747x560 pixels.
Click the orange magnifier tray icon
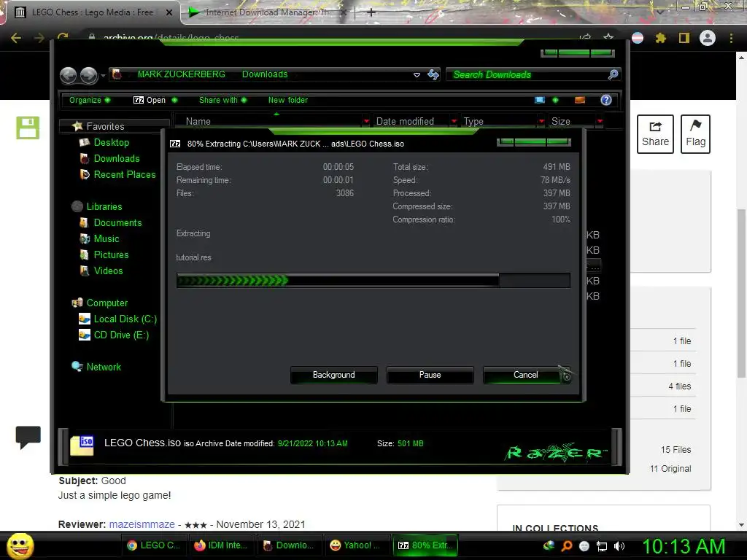567,546
